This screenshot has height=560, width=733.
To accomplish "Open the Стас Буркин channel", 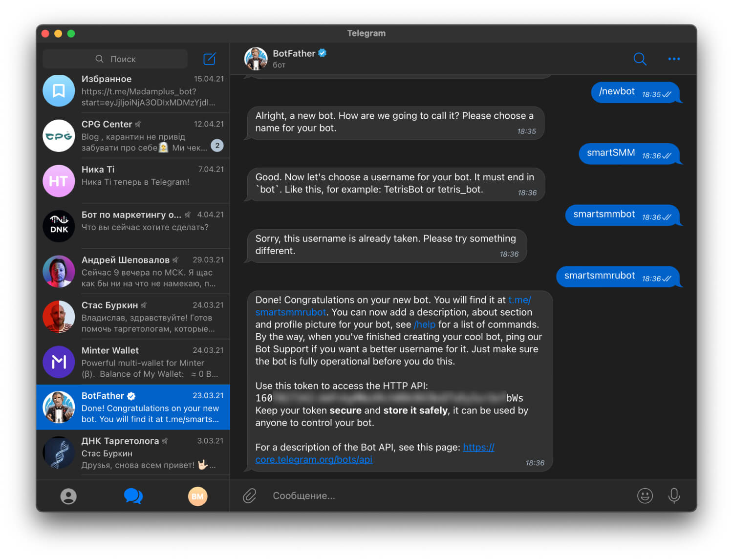I will [x=133, y=317].
